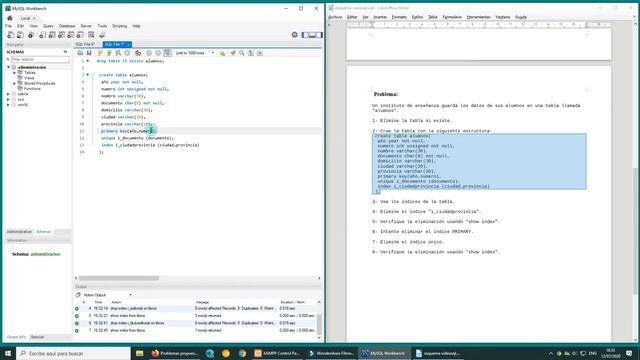The height and width of the screenshot is (360, 640).
Task: Open the Windows Start menu
Action: (8, 353)
